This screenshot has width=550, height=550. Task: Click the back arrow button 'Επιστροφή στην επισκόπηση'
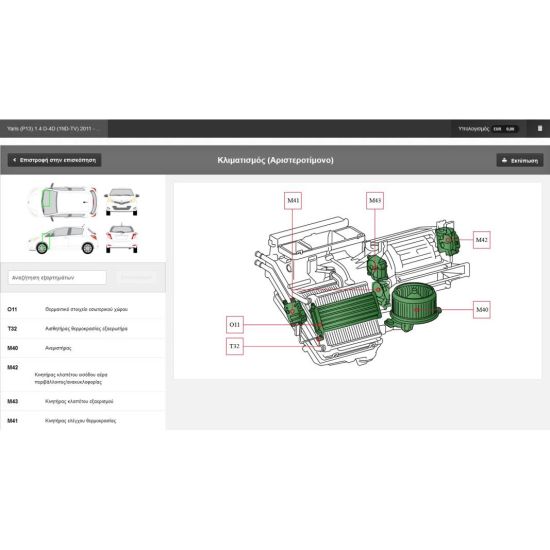click(x=55, y=160)
